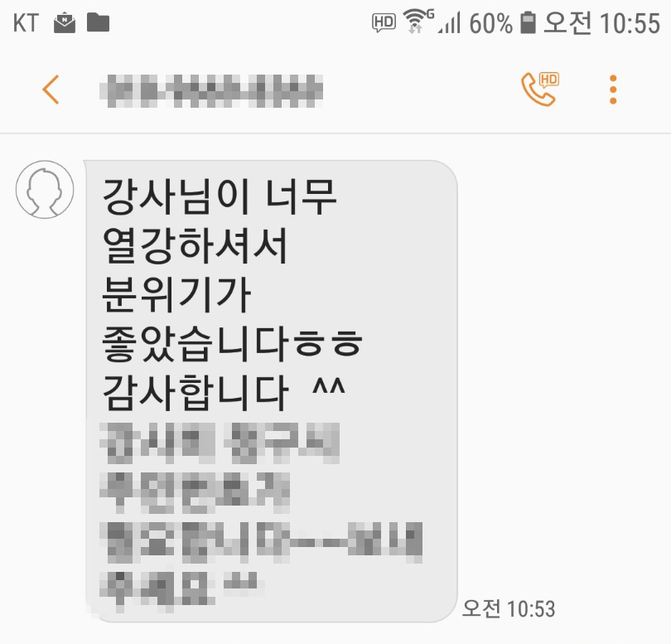Open the sender's contact avatar
The width and height of the screenshot is (671, 644).
coord(45,189)
